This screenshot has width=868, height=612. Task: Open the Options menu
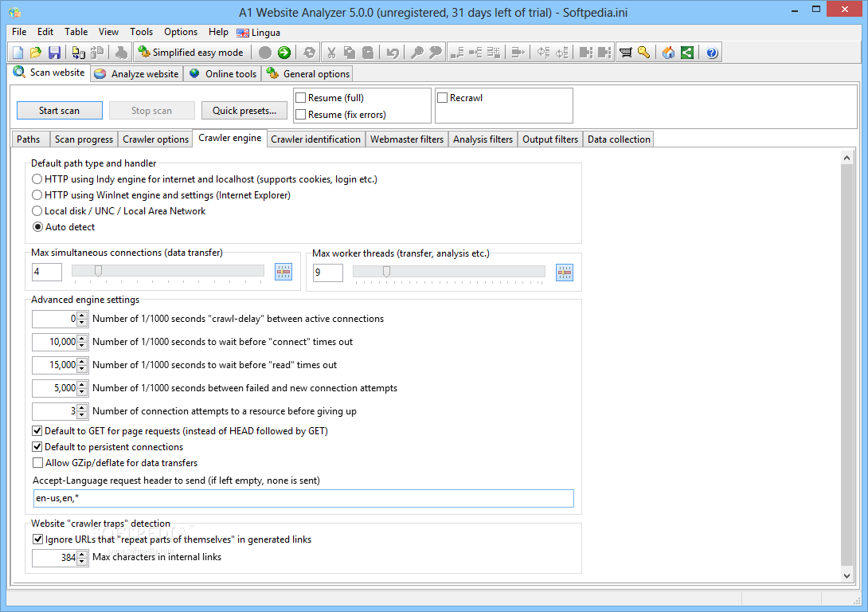tap(181, 32)
